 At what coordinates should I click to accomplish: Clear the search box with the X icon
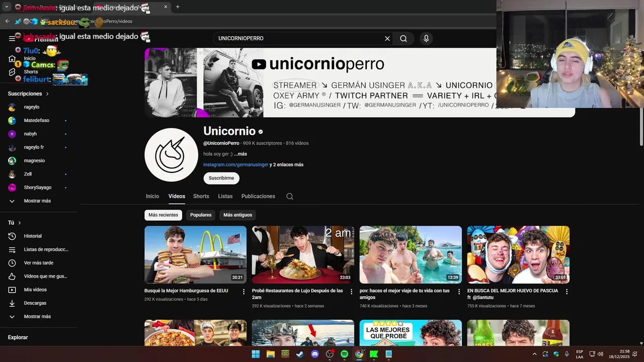tap(387, 38)
